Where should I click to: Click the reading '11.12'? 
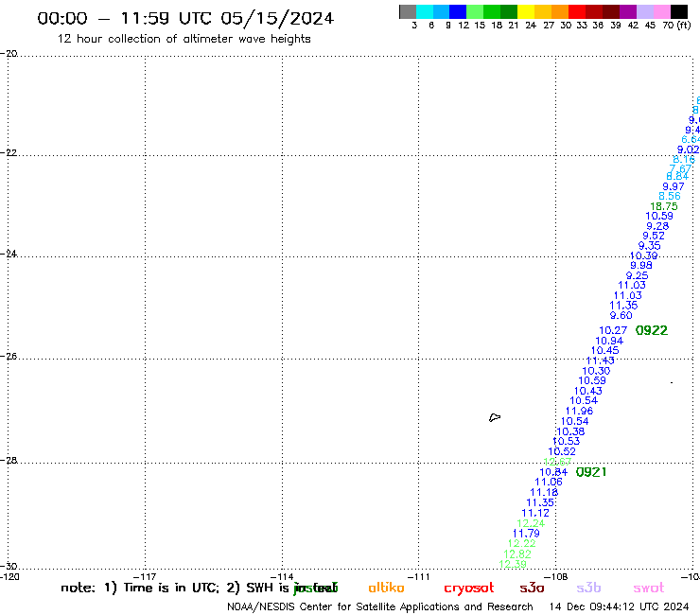tap(535, 513)
